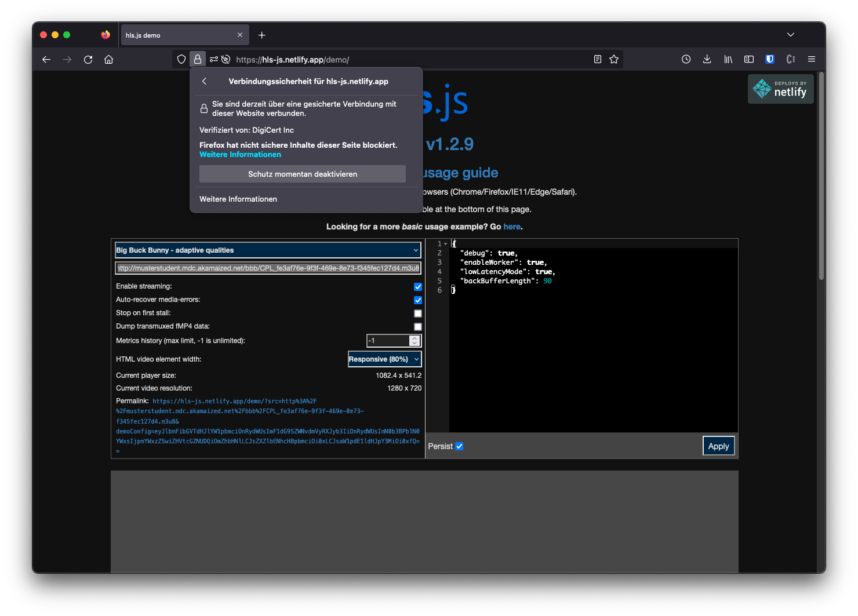Click Schutz momentan deaktivieren button
This screenshot has height=616, width=858.
303,174
